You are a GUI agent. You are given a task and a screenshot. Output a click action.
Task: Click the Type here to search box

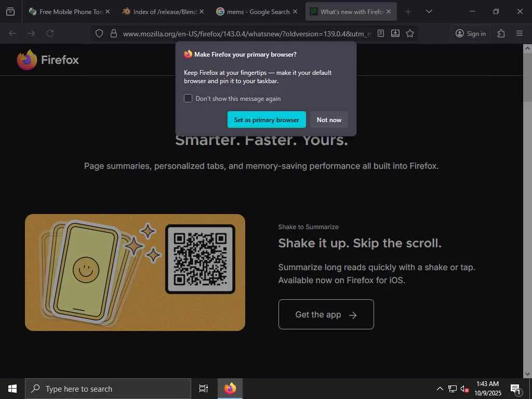coord(108,389)
